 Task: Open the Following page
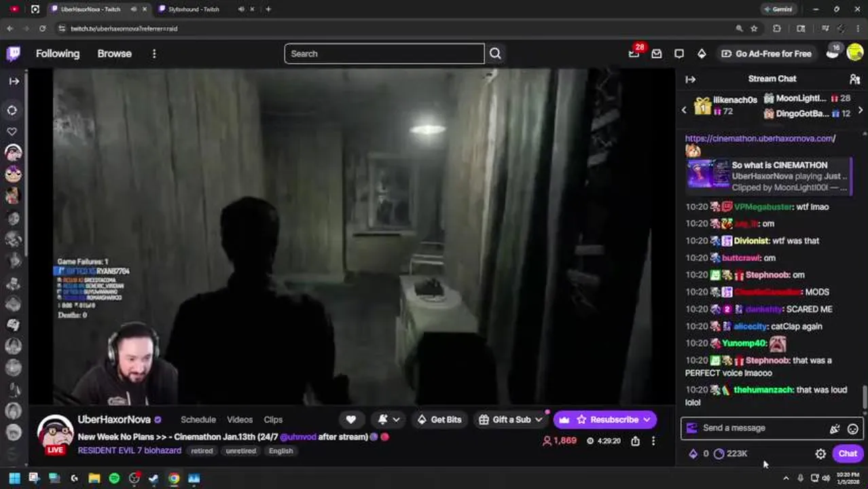tap(58, 54)
